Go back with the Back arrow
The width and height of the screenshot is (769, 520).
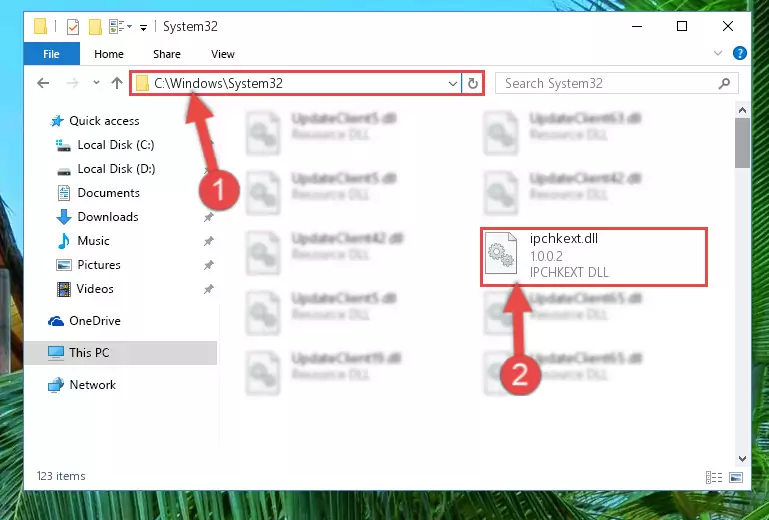(43, 83)
